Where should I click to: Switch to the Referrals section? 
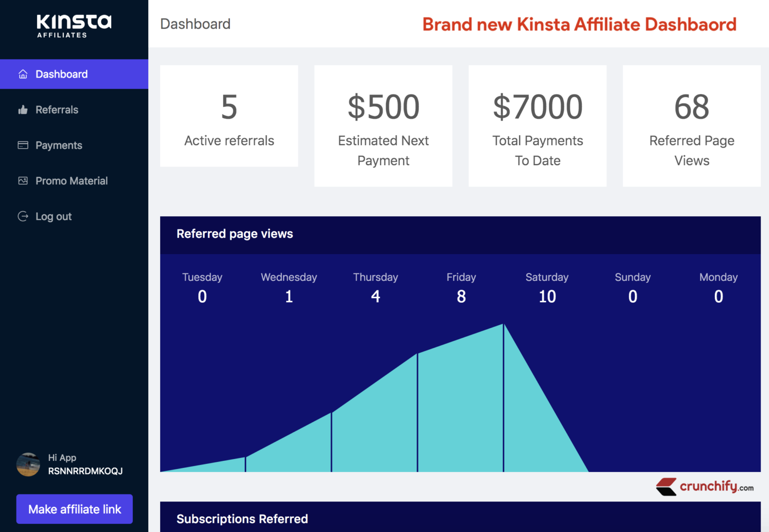tap(57, 110)
